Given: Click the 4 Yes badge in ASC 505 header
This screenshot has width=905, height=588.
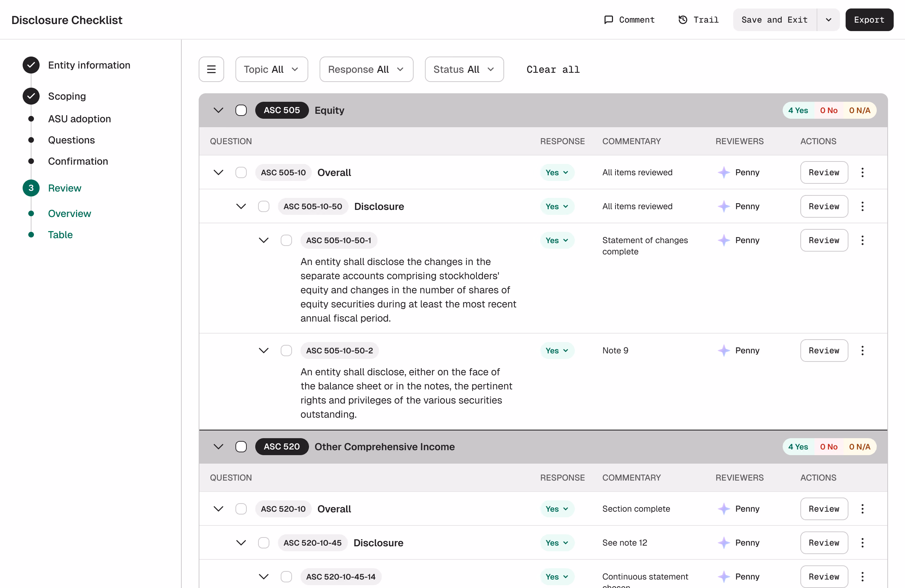Looking at the screenshot, I should [x=798, y=110].
